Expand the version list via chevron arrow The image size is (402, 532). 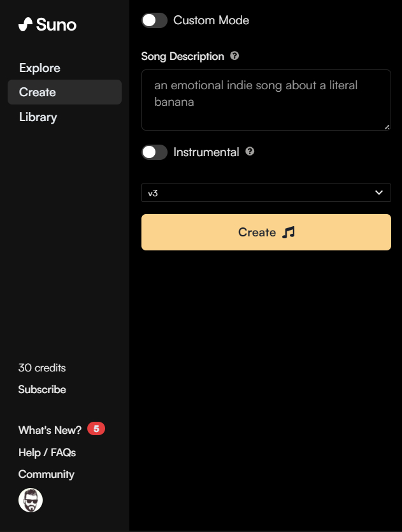pos(379,192)
